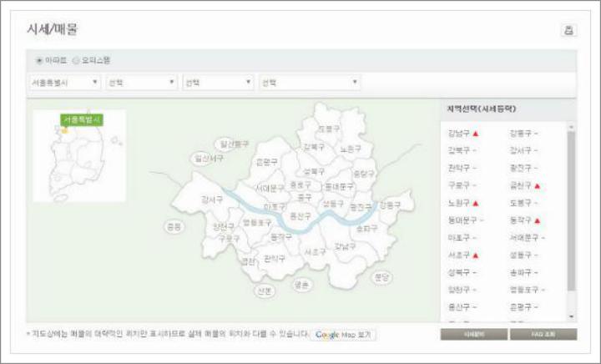Select 동작구 in the region list
Image resolution: width=601 pixels, height=364 pixels.
(520, 220)
